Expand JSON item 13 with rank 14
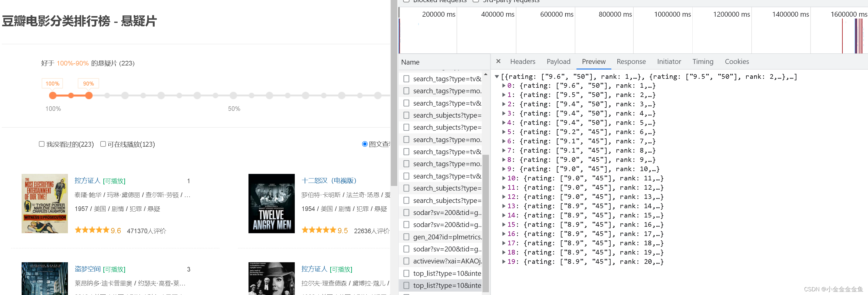Viewport: 868px width, 295px height. point(504,206)
